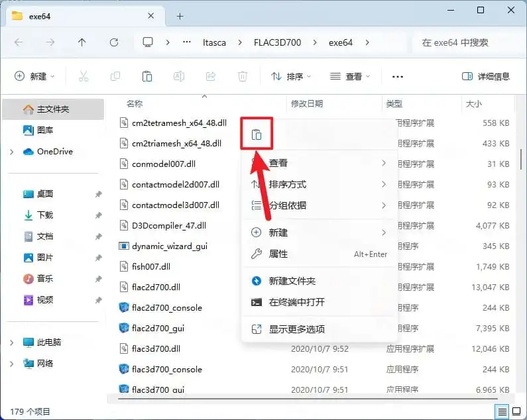This screenshot has height=420, width=527.
Task: Open the three-dot more options toolbar menu
Action: pyautogui.click(x=398, y=77)
